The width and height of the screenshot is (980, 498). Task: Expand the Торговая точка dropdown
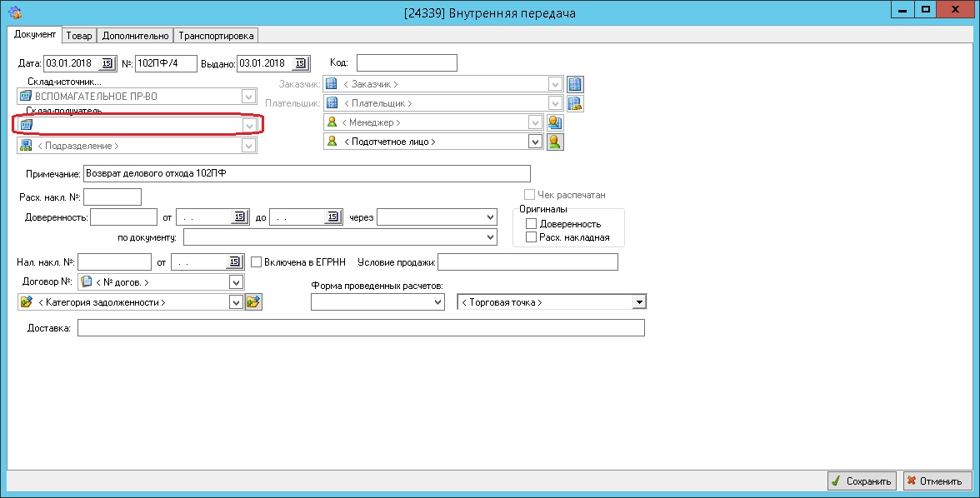click(x=639, y=302)
